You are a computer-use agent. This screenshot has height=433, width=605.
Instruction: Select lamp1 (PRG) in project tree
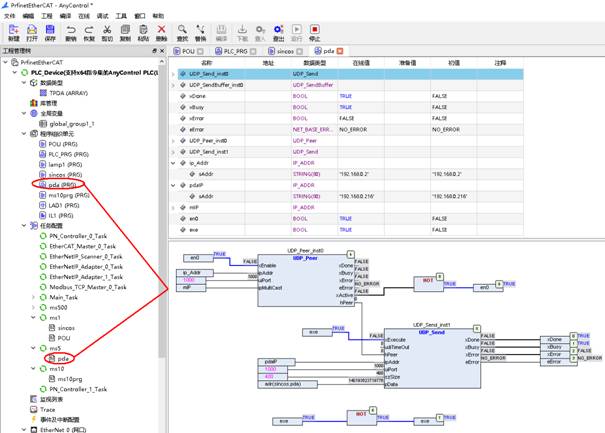pos(62,162)
